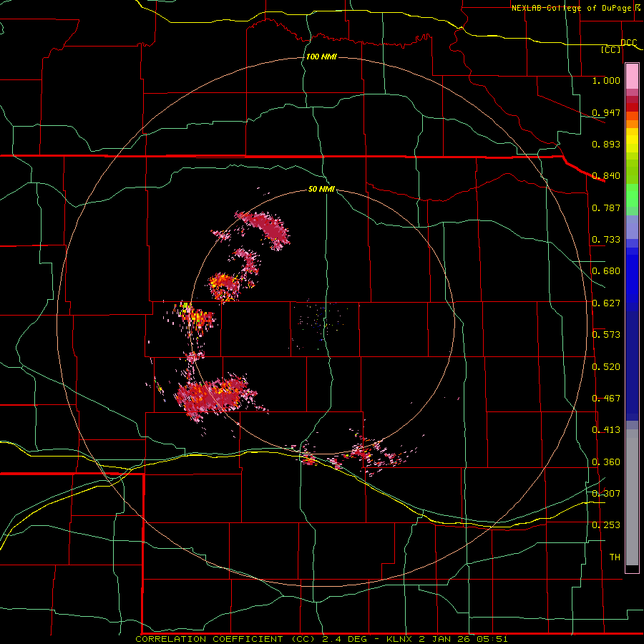Click the 100 NMI range ring label
644x644 pixels.
pos(321,57)
